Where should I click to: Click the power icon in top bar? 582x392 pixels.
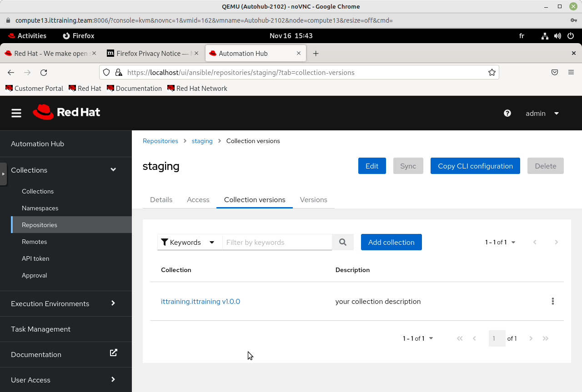571,36
